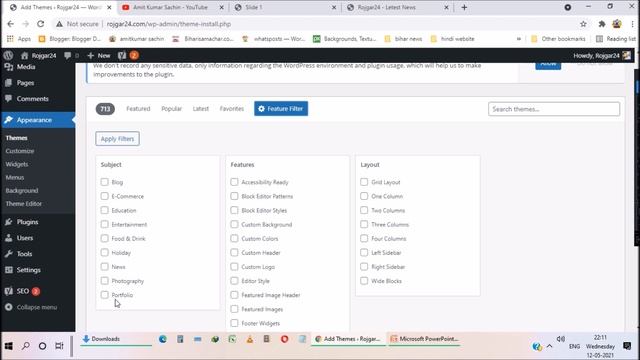640x360 pixels.
Task: Open the Apps shortcut in bookmarks bar
Action: tap(19, 39)
